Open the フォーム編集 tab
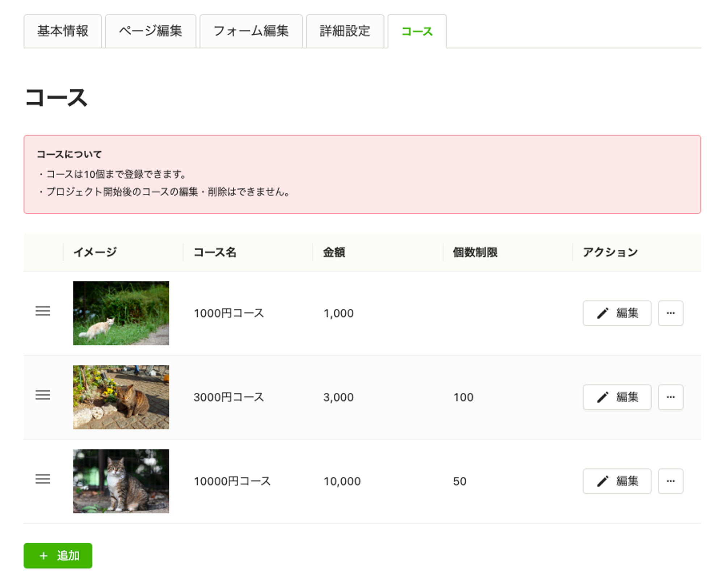 tap(251, 31)
